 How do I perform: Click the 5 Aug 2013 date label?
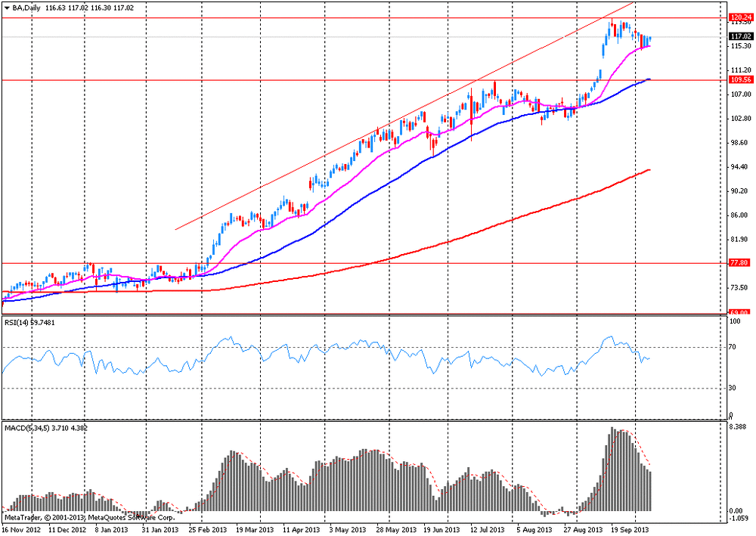pos(534,530)
